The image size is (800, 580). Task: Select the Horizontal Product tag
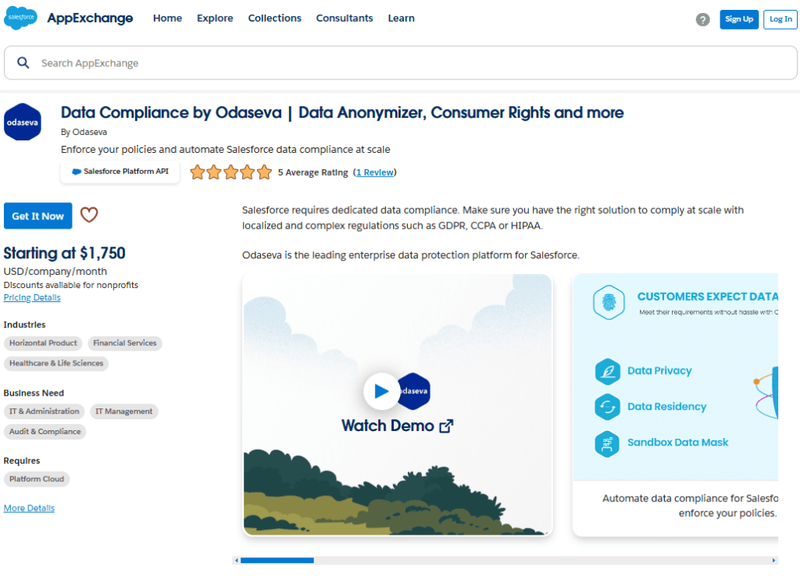pyautogui.click(x=43, y=343)
